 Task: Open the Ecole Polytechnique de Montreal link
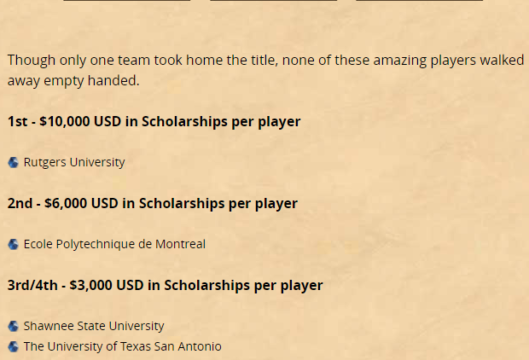click(x=114, y=244)
